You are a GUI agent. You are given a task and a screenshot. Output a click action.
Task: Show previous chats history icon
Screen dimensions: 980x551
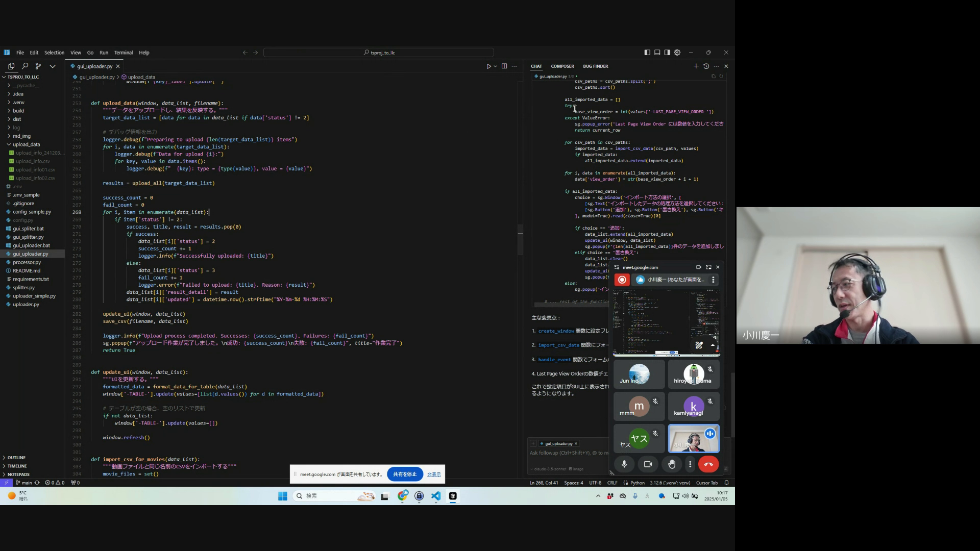point(706,66)
